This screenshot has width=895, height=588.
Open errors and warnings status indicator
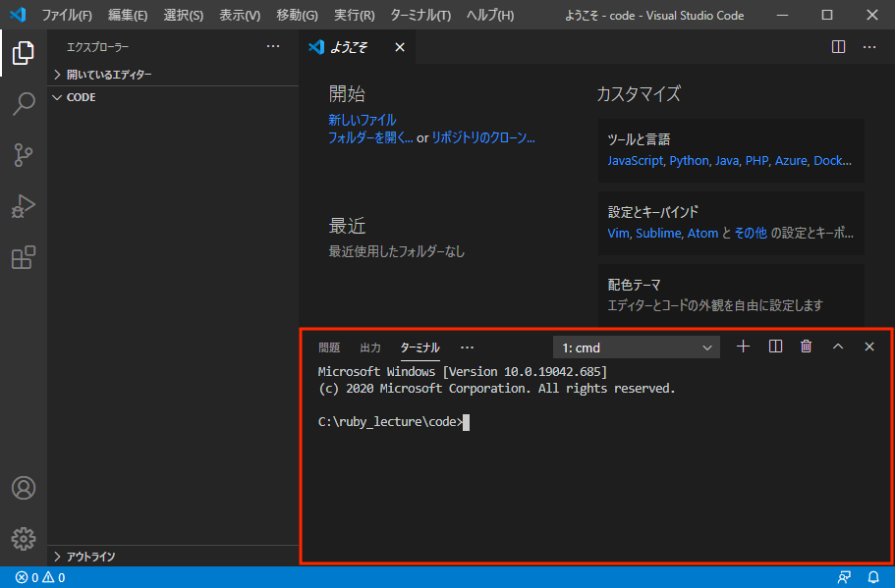(x=40, y=578)
